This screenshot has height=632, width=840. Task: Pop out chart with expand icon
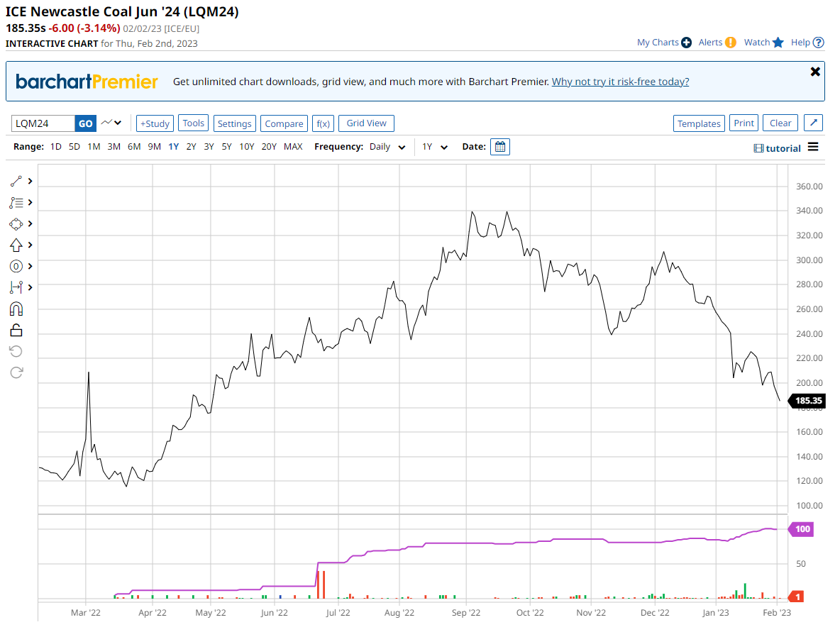[x=814, y=123]
